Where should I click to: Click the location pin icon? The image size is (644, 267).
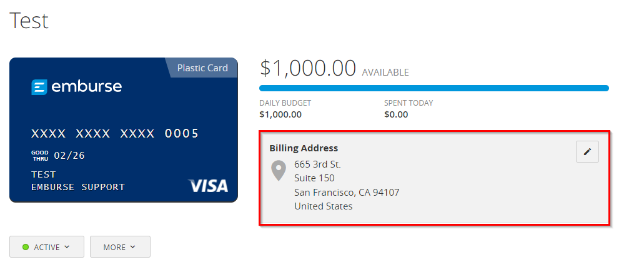tap(279, 171)
